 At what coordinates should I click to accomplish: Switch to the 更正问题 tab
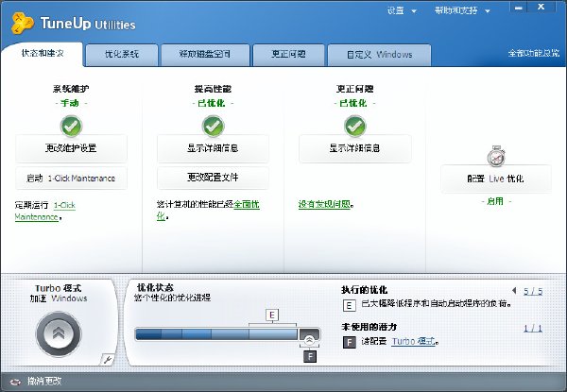point(288,55)
